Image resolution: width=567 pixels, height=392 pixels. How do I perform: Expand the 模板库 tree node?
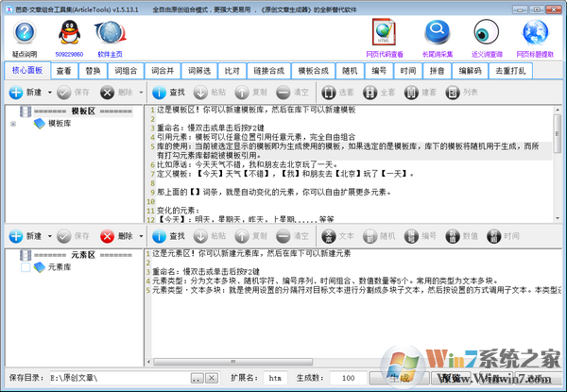pos(13,124)
